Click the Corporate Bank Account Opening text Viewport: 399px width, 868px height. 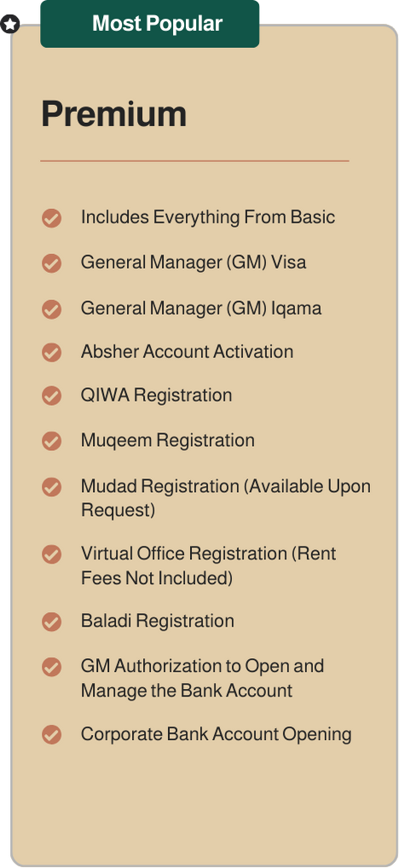coord(217,735)
